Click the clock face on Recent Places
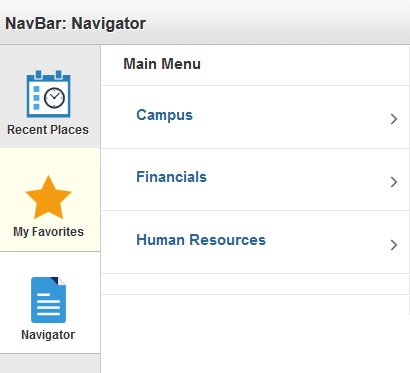The image size is (410, 373). 54,98
